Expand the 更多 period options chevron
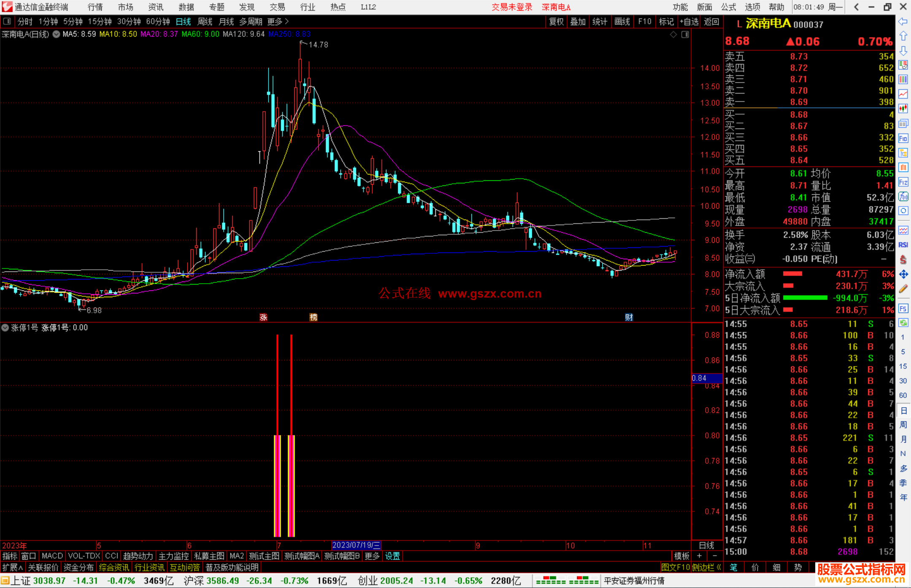The height and width of the screenshot is (588, 911). point(287,21)
